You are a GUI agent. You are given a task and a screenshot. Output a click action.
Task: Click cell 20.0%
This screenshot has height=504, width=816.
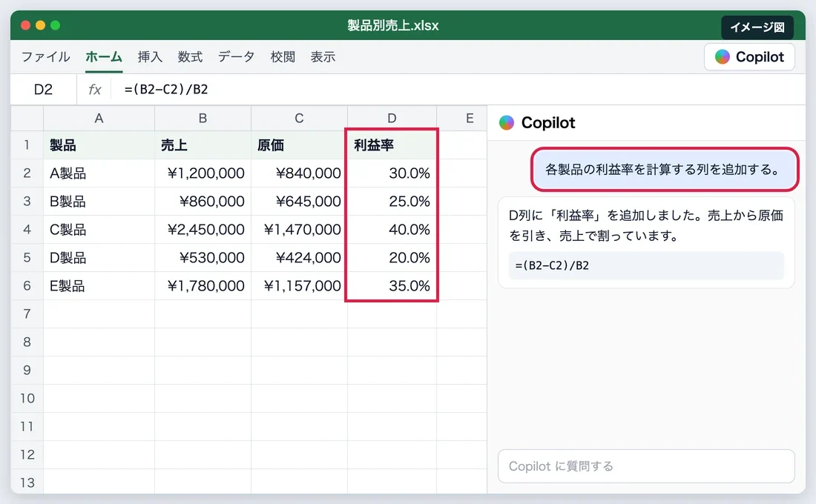392,257
